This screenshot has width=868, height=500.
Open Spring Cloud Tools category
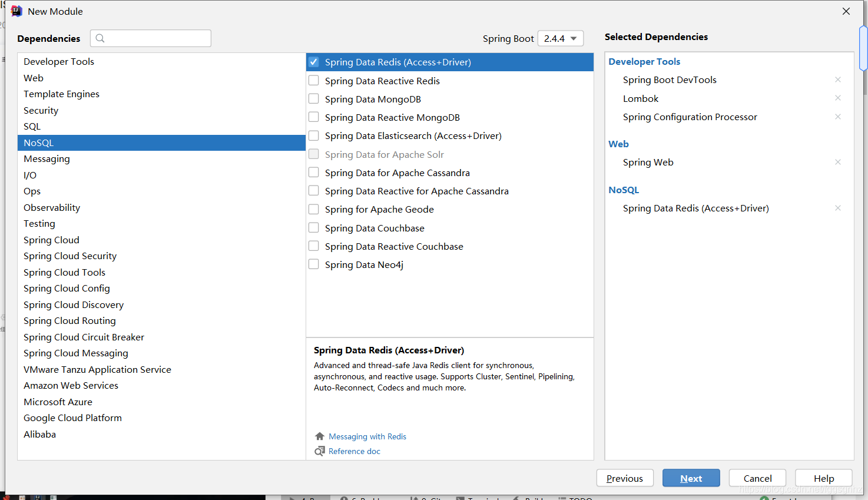[x=161, y=272]
